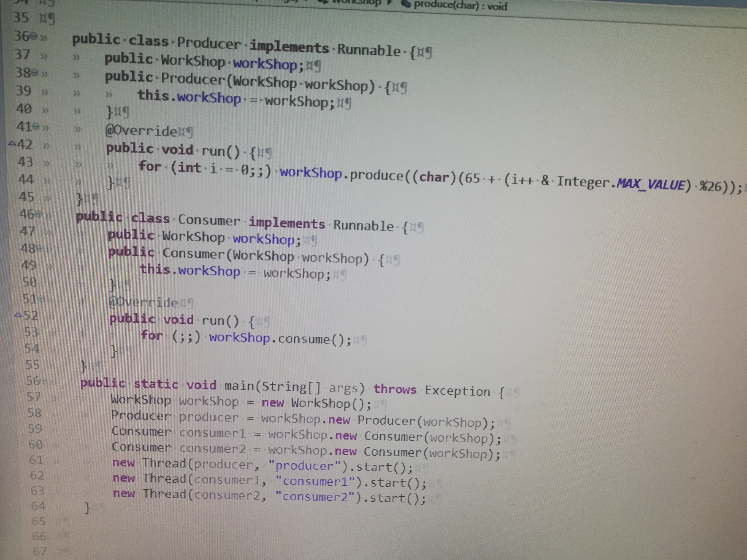Click line number 57 in the gutter

pyautogui.click(x=34, y=397)
